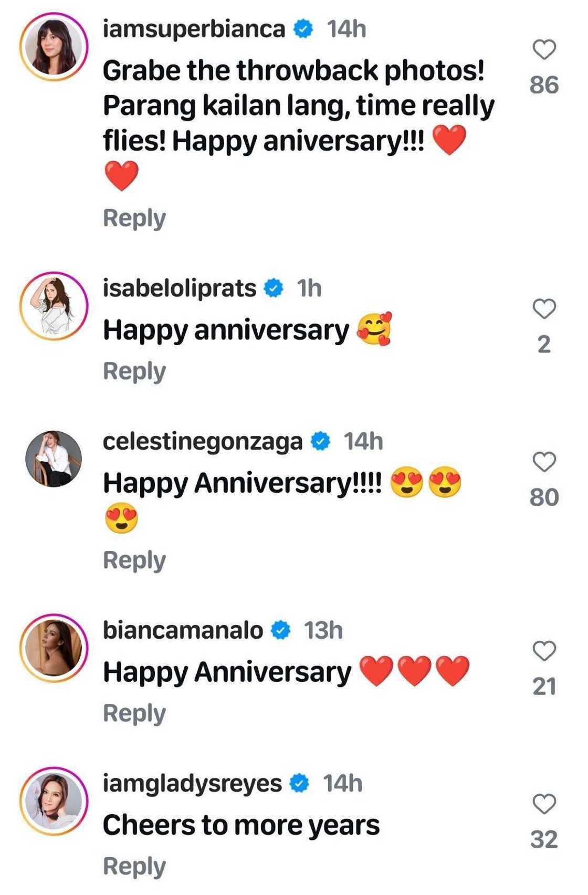Image resolution: width=588 pixels, height=895 pixels.
Task: Open biancamanalo's profile avatar
Action: [x=54, y=648]
